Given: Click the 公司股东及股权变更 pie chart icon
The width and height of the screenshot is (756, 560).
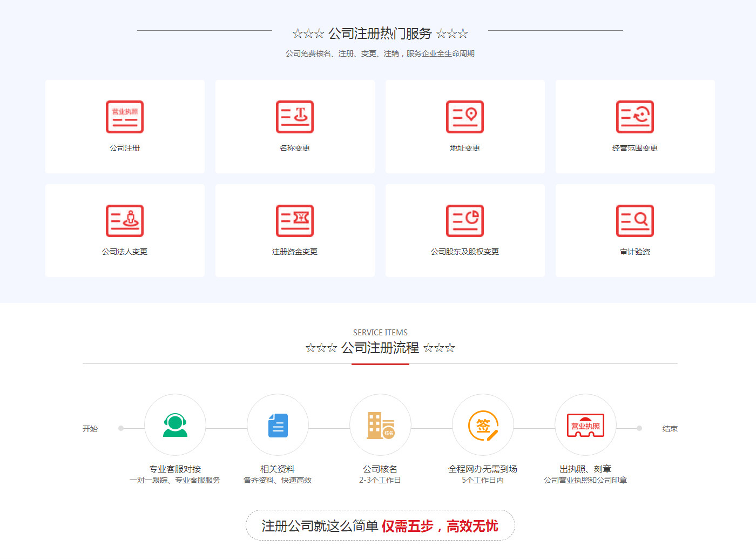Looking at the screenshot, I should pyautogui.click(x=465, y=221).
